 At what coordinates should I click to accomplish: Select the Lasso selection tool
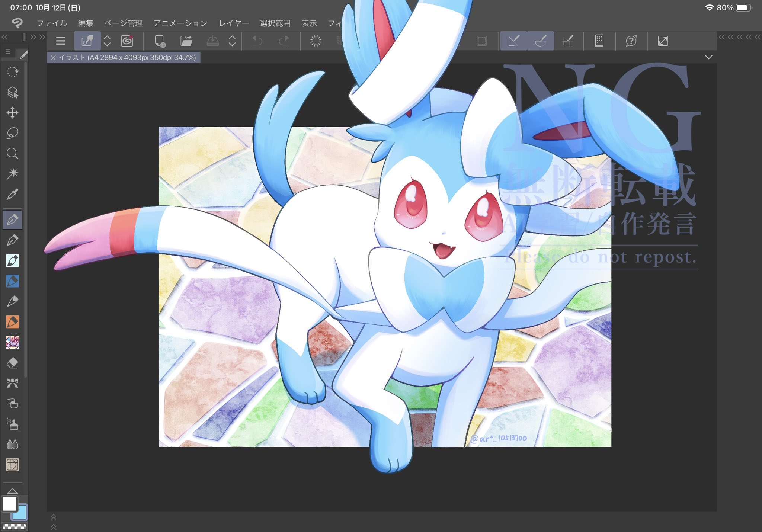click(x=12, y=133)
